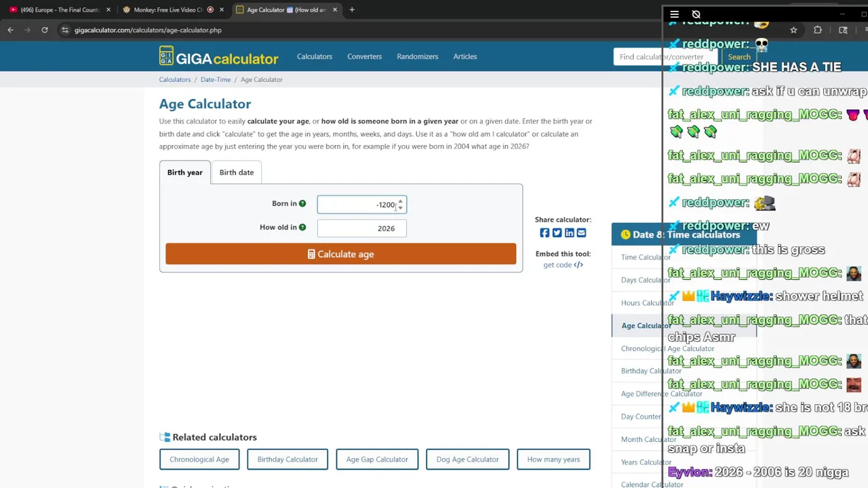868x488 pixels.
Task: Open Days Calculator in the sidebar
Action: tap(646, 280)
